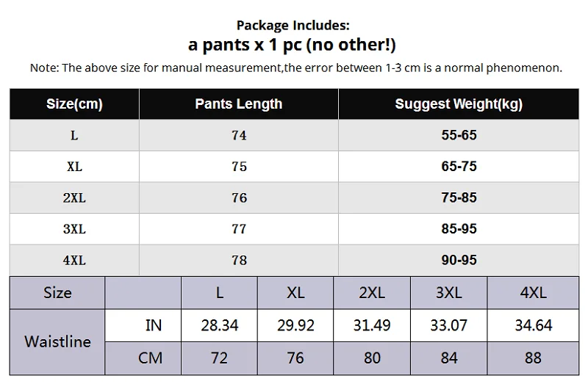Click pants length value 77
The image size is (588, 384).
point(239,229)
